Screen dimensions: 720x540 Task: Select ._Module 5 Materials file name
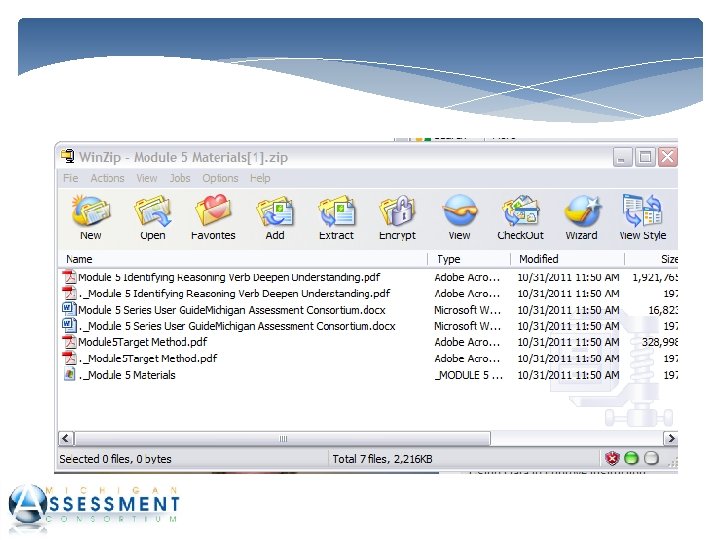pos(127,375)
